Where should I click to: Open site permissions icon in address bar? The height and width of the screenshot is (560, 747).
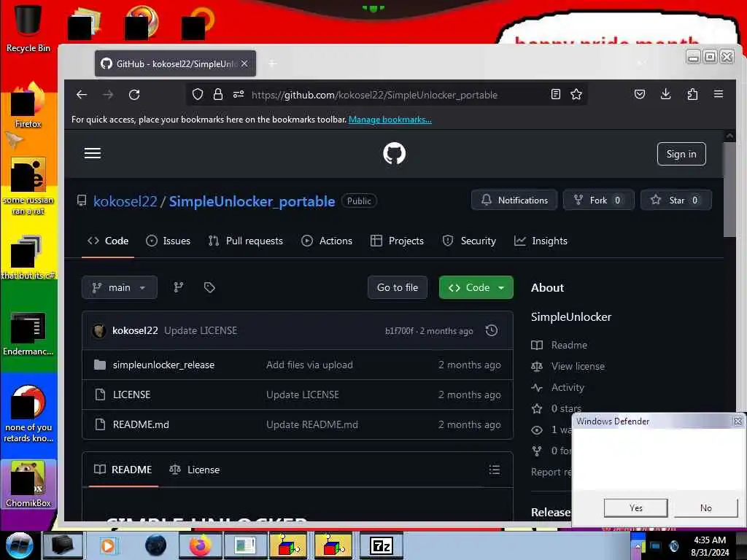[x=239, y=94]
